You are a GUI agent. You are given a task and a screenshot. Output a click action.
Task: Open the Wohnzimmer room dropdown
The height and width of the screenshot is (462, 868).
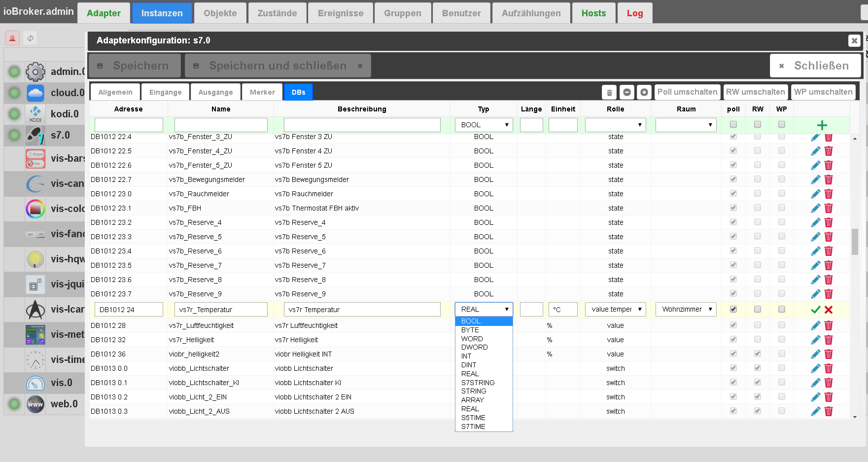(686, 309)
